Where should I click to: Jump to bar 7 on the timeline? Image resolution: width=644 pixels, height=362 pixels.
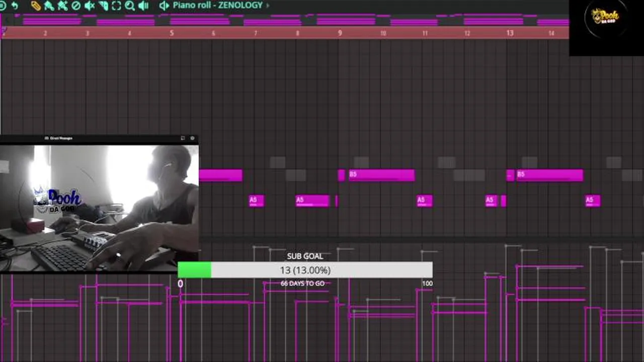pyautogui.click(x=256, y=33)
